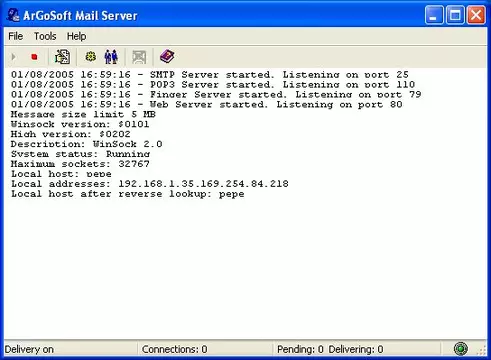This screenshot has height=360, width=491.
Task: Click 'Delivering: 0' in status bar
Action: [x=356, y=349]
